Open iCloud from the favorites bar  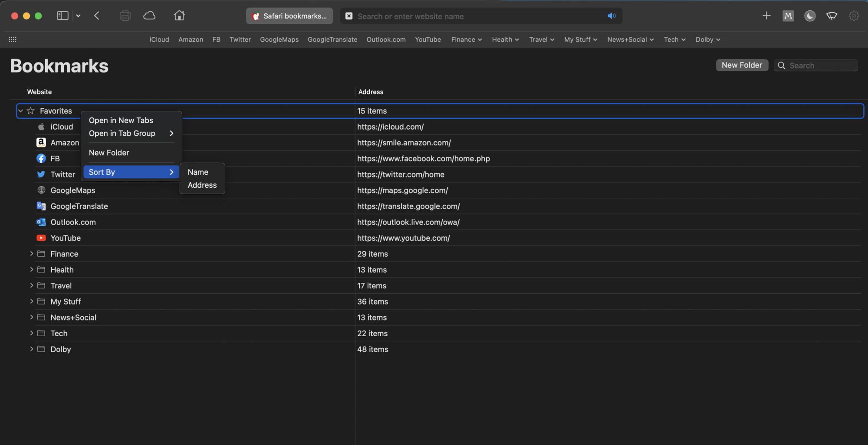point(159,39)
